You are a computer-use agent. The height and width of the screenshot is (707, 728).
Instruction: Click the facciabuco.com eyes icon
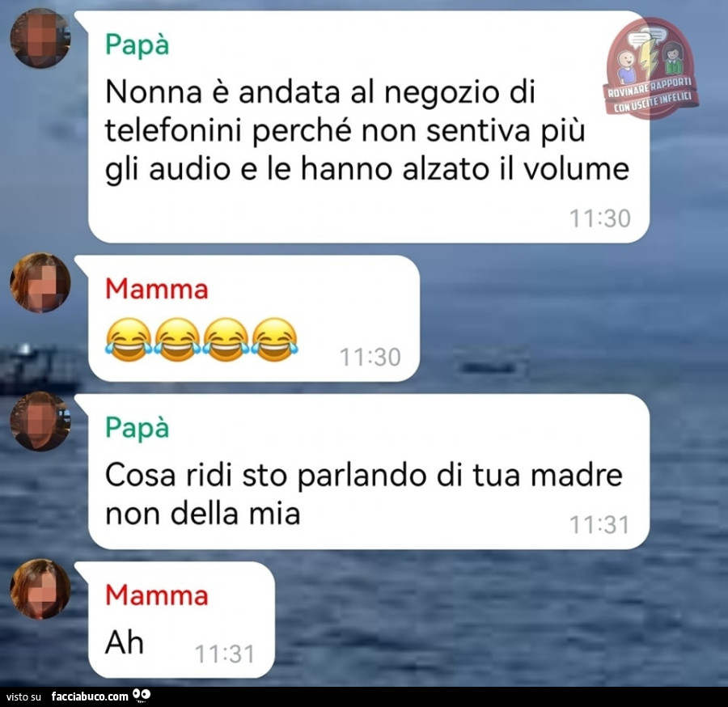coord(141,695)
